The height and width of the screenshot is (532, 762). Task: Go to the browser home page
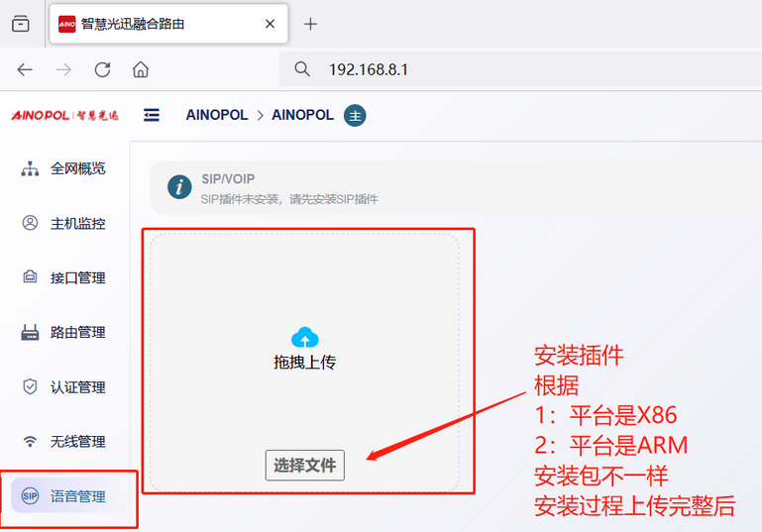click(x=141, y=69)
